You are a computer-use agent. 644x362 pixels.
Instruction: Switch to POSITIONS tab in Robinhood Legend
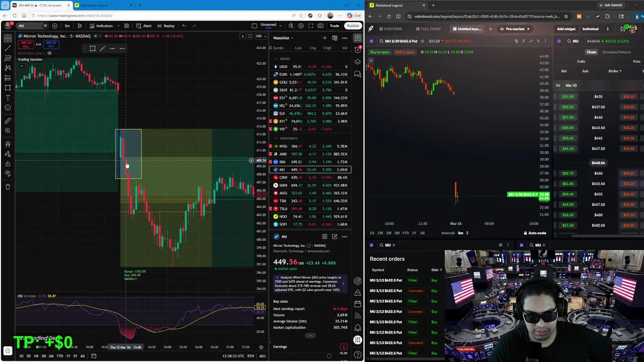point(390,29)
